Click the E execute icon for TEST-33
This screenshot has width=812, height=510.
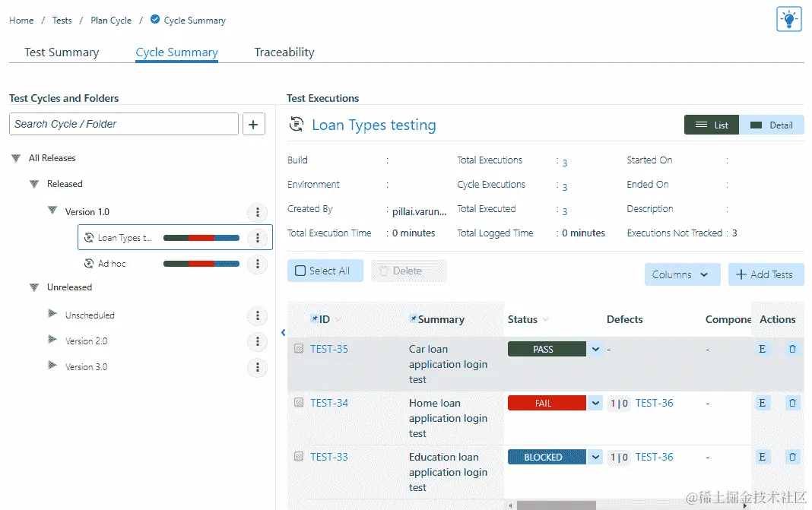pyautogui.click(x=763, y=457)
